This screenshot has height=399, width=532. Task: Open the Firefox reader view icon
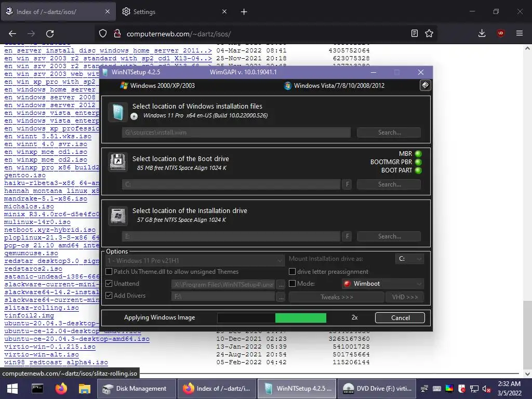coord(414,34)
